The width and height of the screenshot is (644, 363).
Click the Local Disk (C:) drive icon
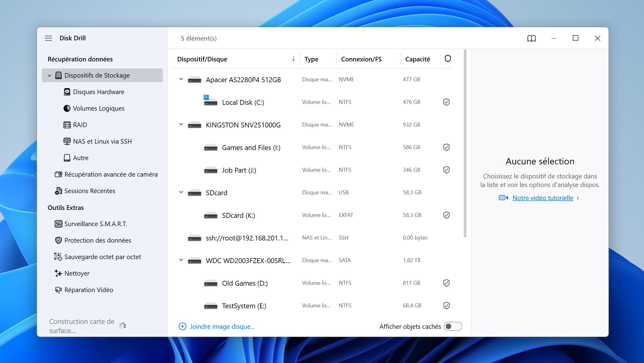[x=210, y=101]
